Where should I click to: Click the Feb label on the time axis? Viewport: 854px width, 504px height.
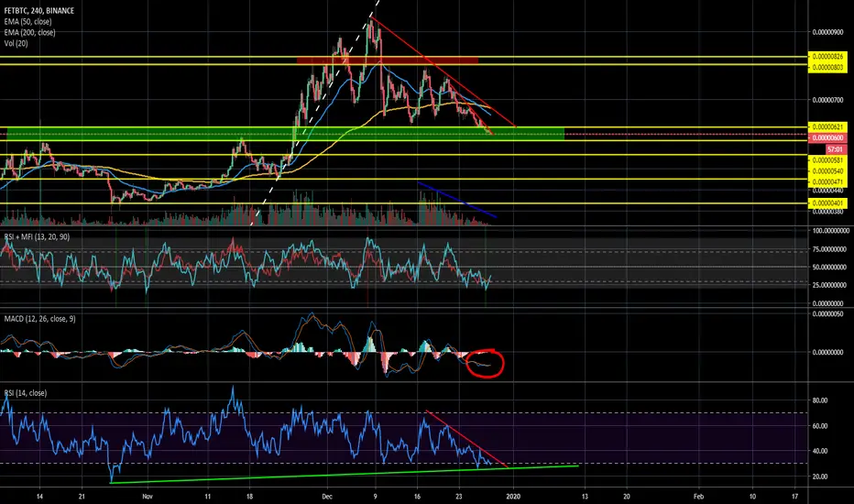point(698,497)
